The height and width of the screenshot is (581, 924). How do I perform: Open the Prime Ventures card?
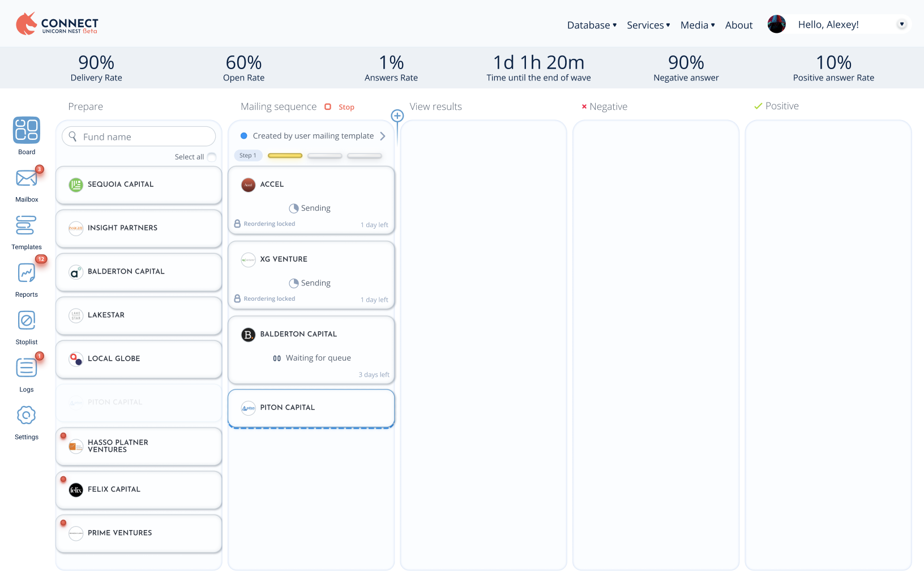[139, 533]
